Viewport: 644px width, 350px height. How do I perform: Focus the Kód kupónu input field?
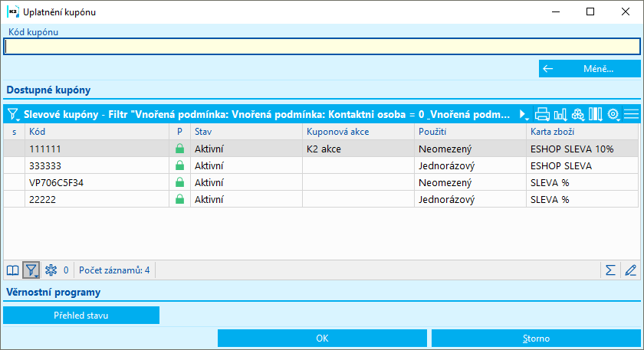pyautogui.click(x=322, y=47)
